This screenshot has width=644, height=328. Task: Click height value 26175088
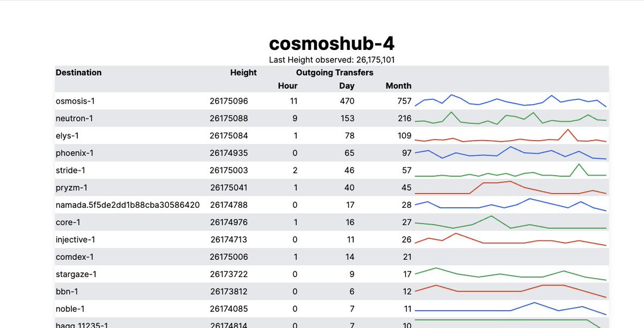tap(229, 118)
